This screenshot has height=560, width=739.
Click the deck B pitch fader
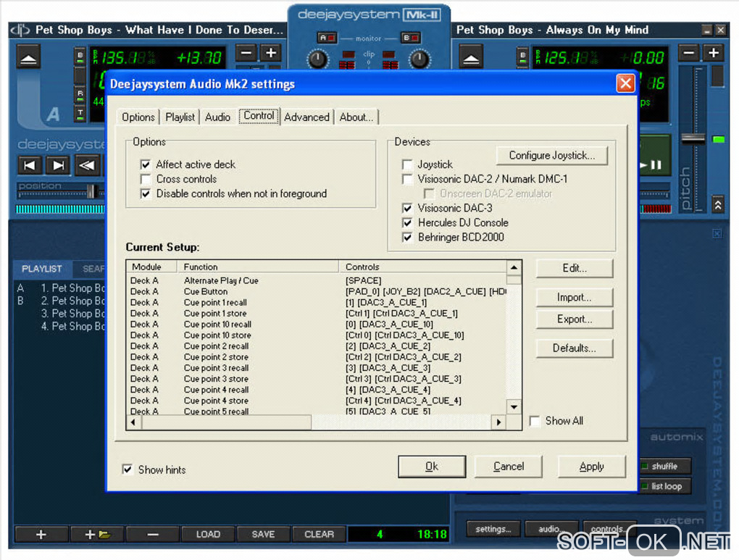693,138
